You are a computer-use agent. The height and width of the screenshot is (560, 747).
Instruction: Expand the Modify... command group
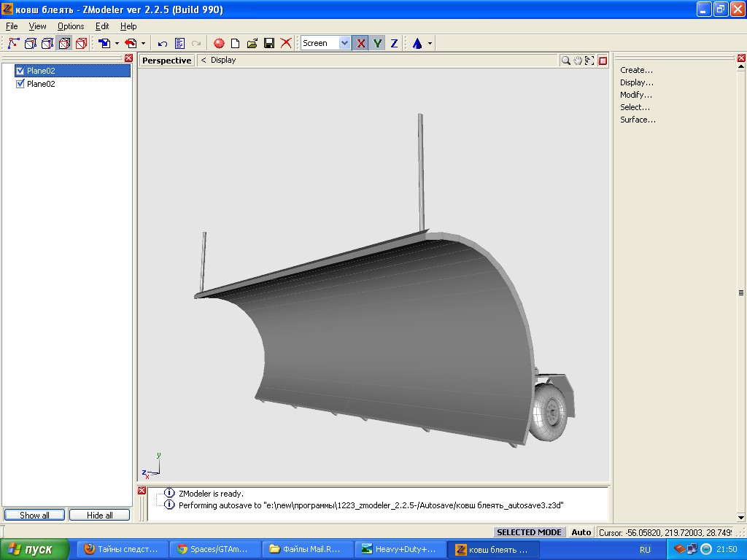pos(636,95)
